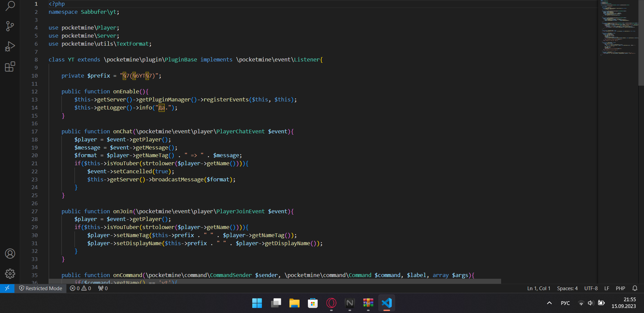Image resolution: width=644 pixels, height=313 pixels.
Task: Click the Restricted Mode status item
Action: 41,288
